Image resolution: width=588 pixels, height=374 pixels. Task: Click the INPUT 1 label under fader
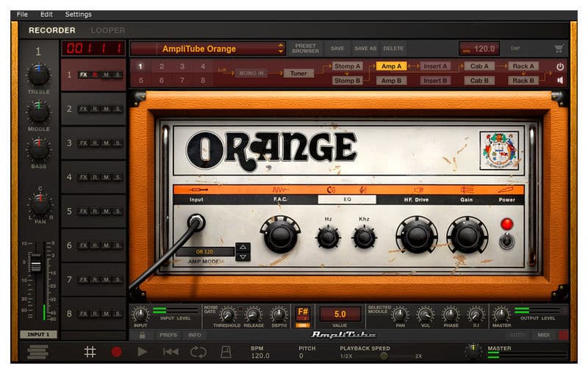point(38,334)
